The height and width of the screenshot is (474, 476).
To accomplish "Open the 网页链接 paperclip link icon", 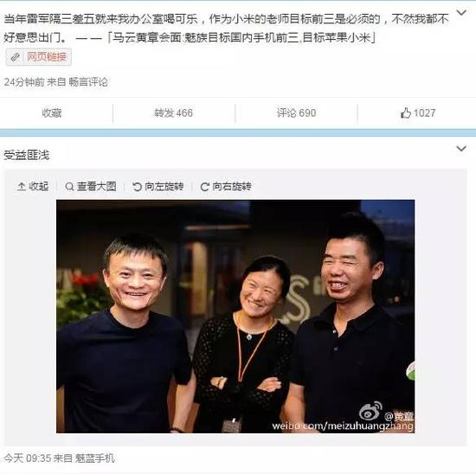I will point(15,57).
